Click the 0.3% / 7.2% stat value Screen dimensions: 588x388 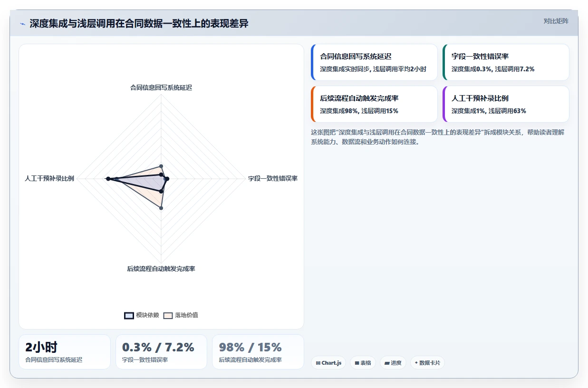(x=158, y=348)
